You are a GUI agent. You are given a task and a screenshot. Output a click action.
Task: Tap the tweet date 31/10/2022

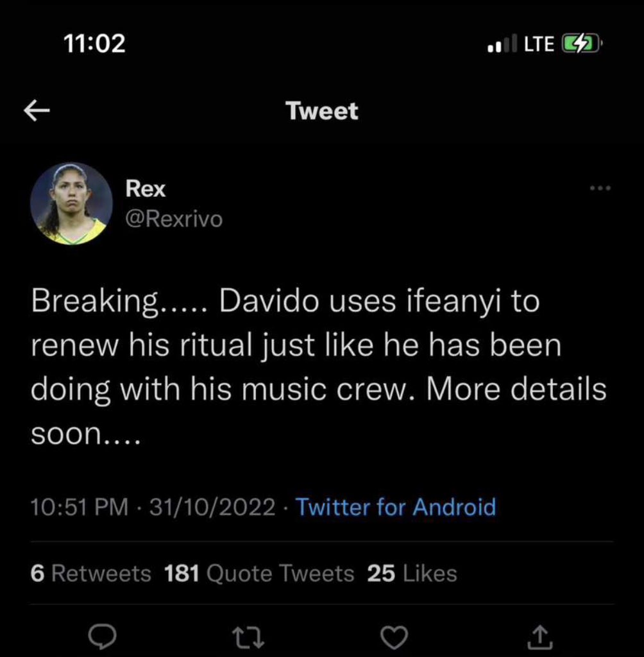click(x=212, y=507)
